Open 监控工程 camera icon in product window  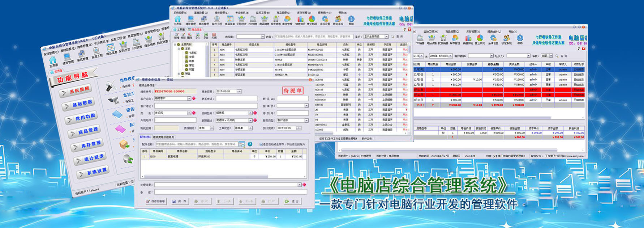[x=217, y=20]
